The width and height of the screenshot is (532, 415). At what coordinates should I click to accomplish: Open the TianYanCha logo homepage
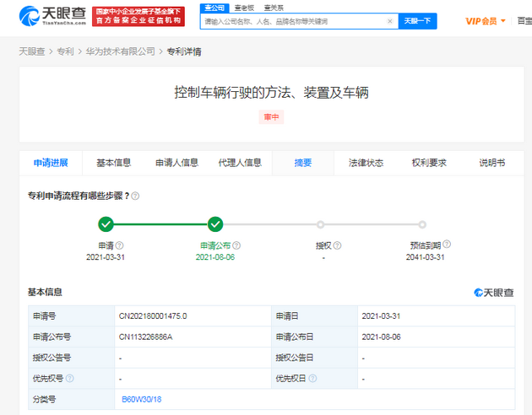pos(52,16)
